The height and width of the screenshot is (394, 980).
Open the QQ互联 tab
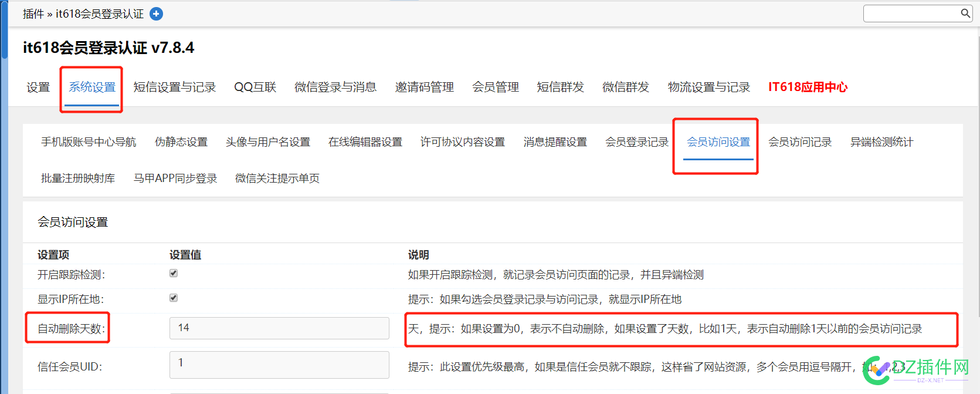[255, 87]
